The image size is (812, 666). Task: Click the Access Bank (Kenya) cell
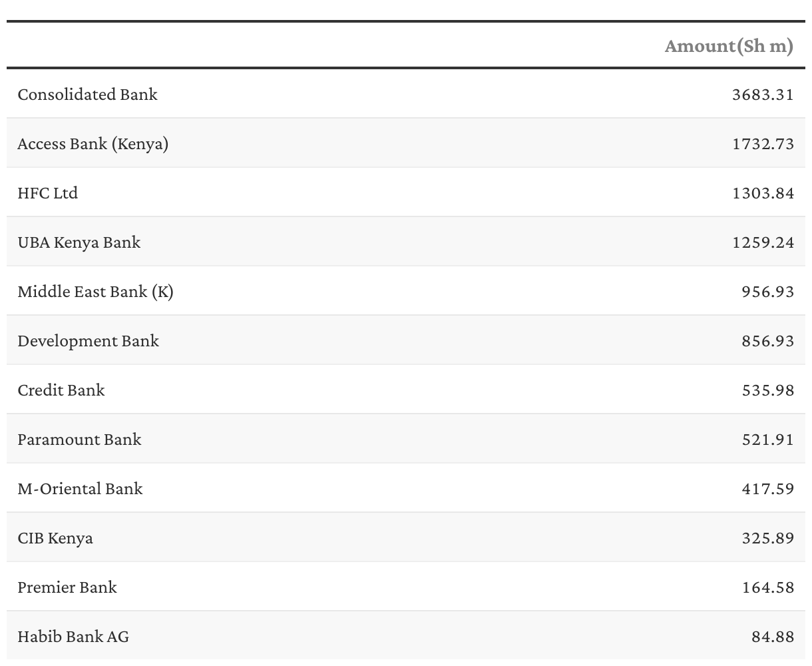point(93,144)
